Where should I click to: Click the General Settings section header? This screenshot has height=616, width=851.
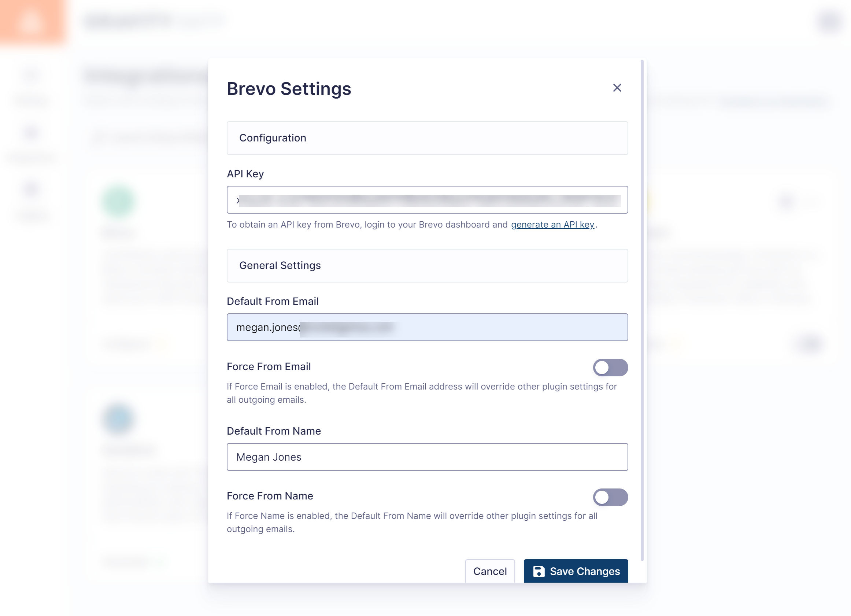pyautogui.click(x=427, y=266)
